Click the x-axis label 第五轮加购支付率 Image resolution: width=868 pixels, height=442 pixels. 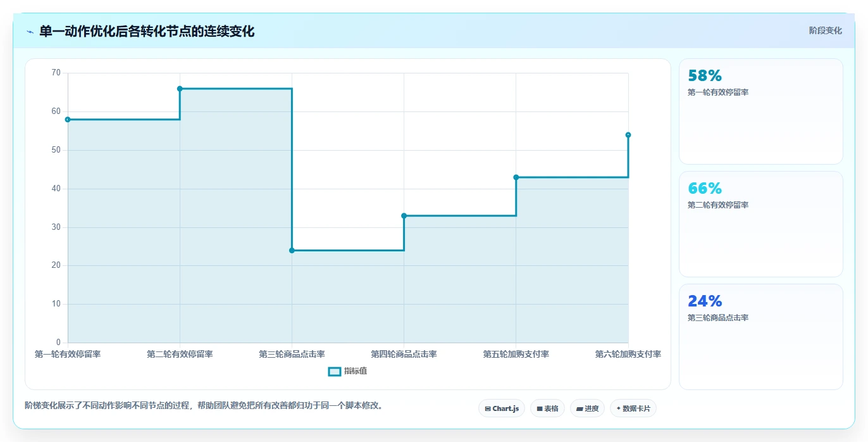click(516, 354)
